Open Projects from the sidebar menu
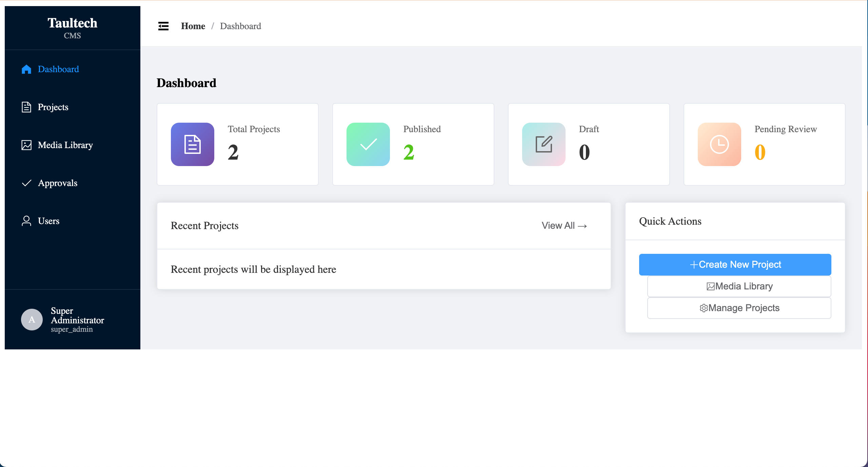 (x=73, y=107)
